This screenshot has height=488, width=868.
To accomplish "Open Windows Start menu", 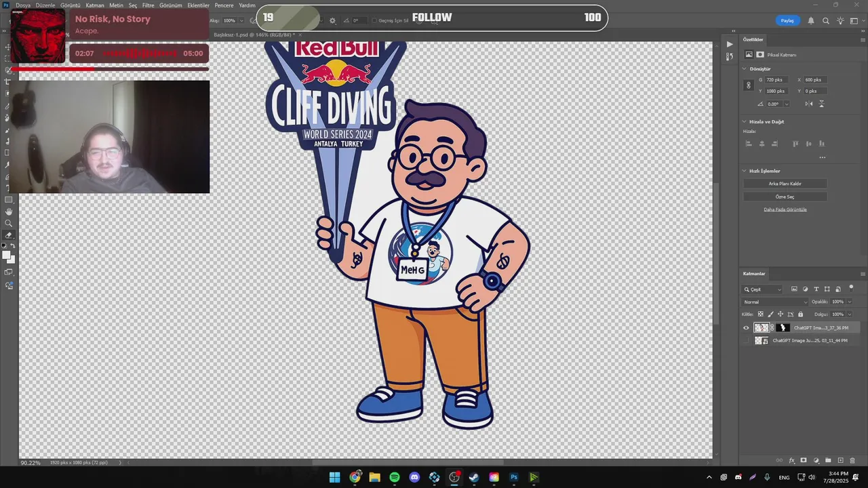I will [334, 477].
